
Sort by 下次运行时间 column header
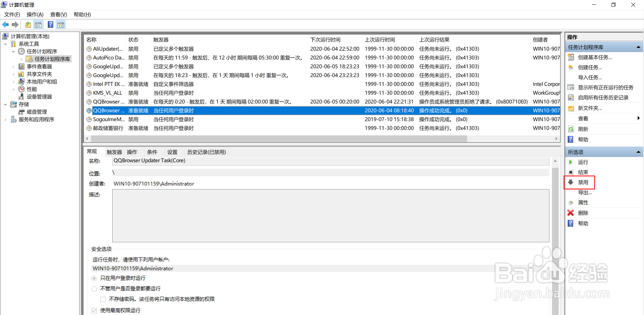[x=335, y=40]
